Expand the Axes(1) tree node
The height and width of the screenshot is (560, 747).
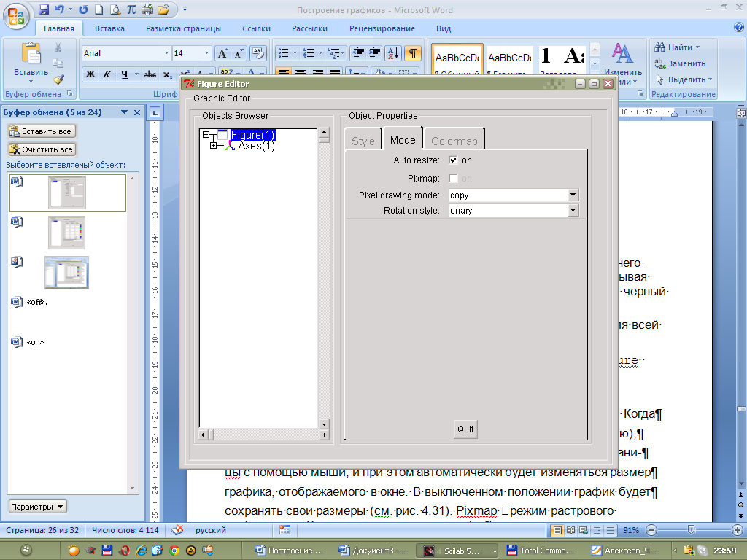pyautogui.click(x=214, y=146)
